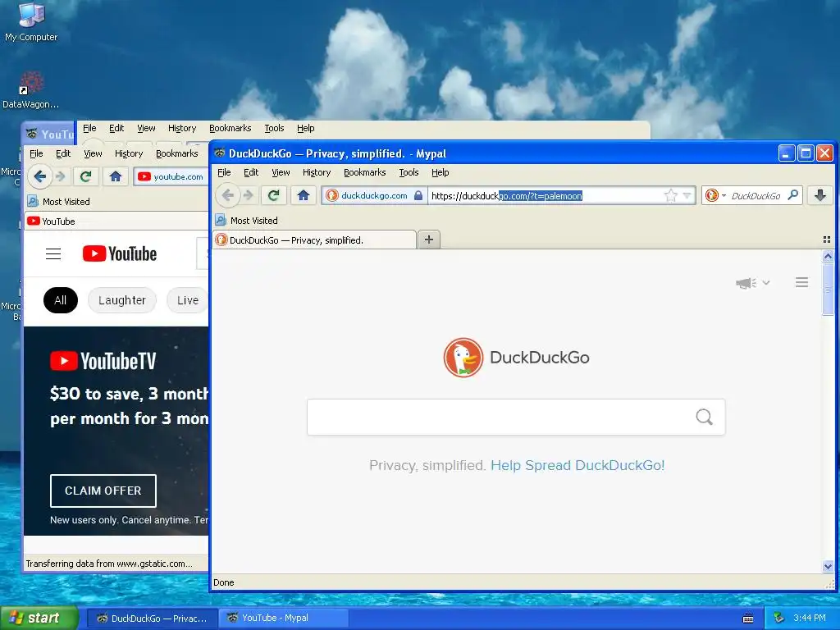Click the vertical scrollbar thumb
The width and height of the screenshot is (840, 630).
[828, 290]
